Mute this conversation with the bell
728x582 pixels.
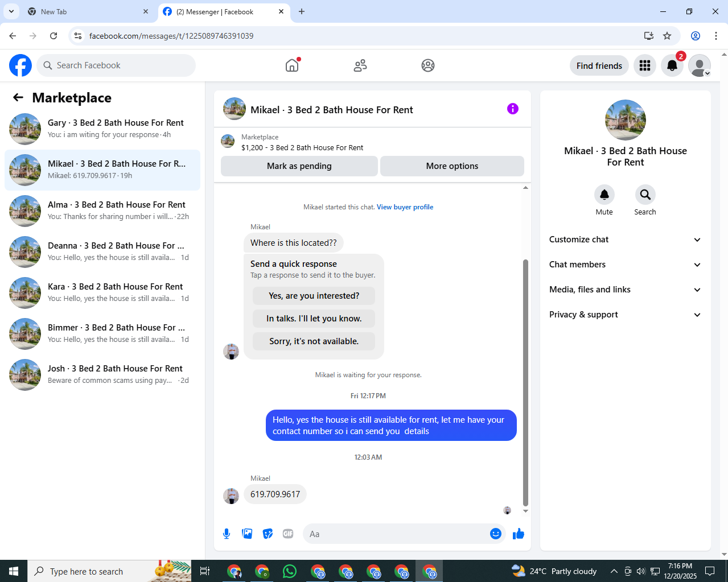click(x=604, y=195)
